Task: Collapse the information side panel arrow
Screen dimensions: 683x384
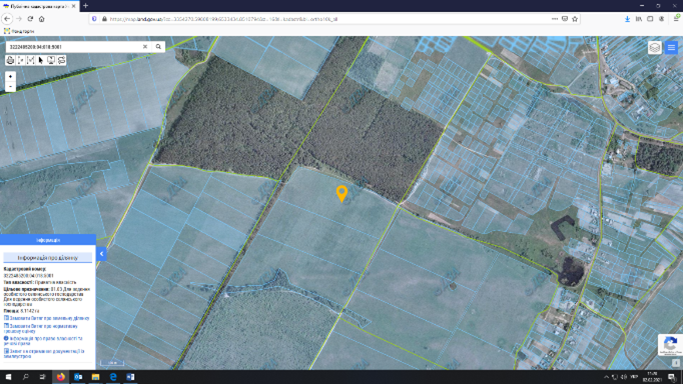Action: [x=101, y=254]
